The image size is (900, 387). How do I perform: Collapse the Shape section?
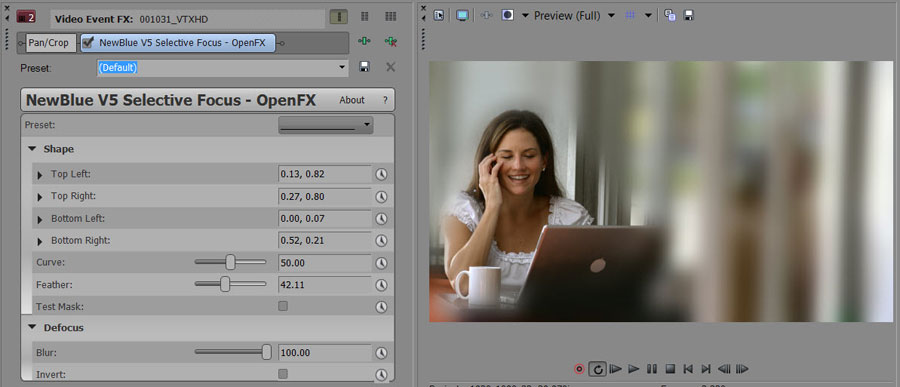coord(32,149)
